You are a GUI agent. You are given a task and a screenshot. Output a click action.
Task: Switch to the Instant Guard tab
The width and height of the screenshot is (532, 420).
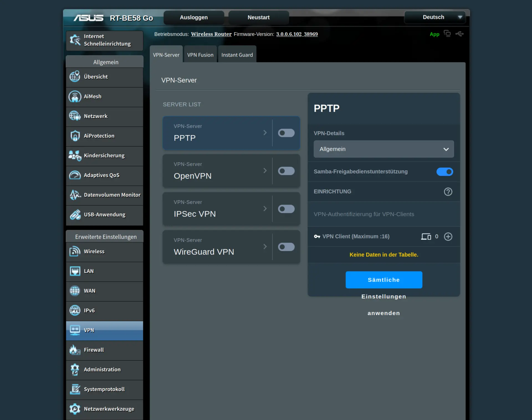[237, 55]
